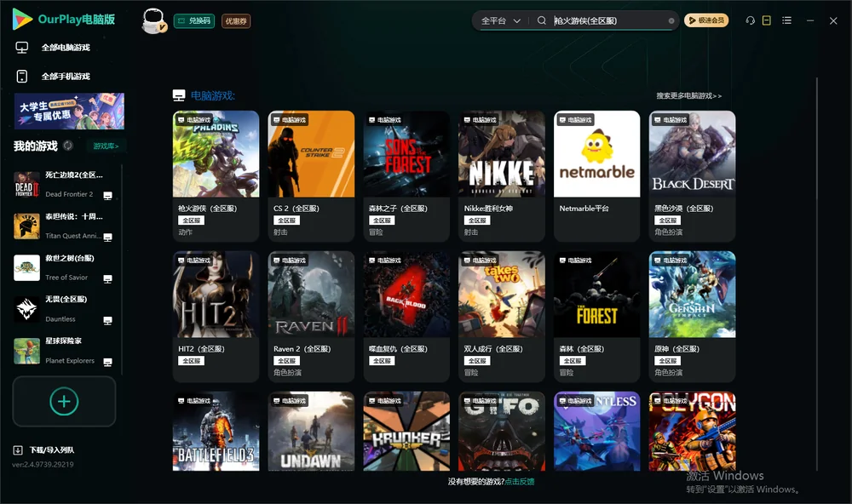Open the 枪火游侠 Paladins game card
This screenshot has height=504, width=852.
click(216, 176)
